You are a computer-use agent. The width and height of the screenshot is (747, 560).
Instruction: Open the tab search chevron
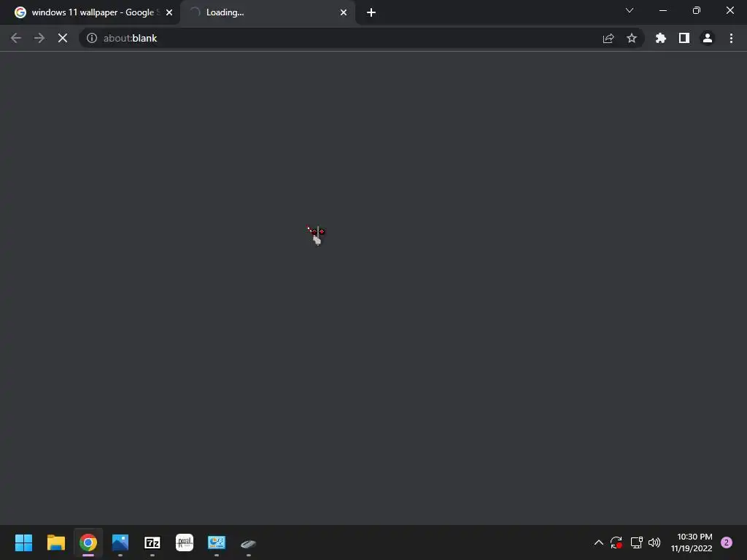click(630, 10)
